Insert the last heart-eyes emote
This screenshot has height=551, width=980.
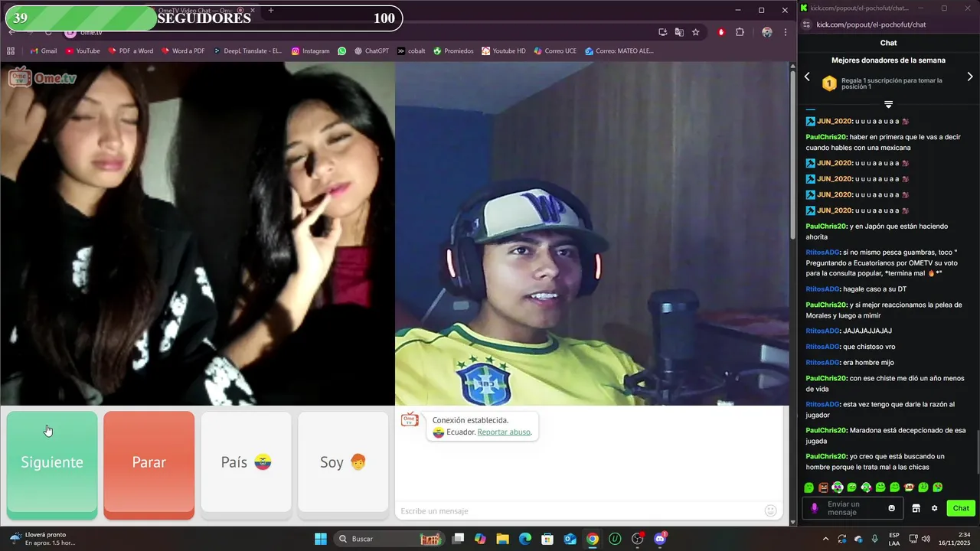[x=938, y=487]
